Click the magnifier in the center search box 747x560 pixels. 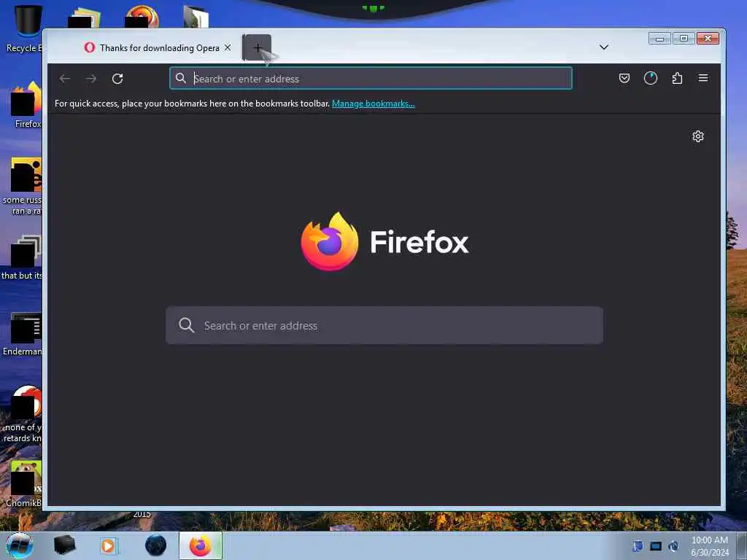[x=186, y=325]
